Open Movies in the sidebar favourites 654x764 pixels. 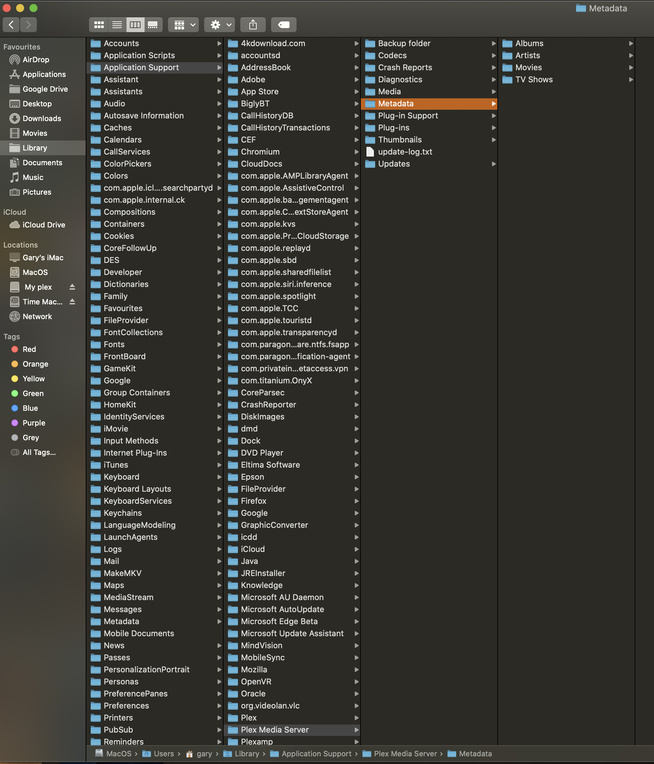pyautogui.click(x=35, y=133)
